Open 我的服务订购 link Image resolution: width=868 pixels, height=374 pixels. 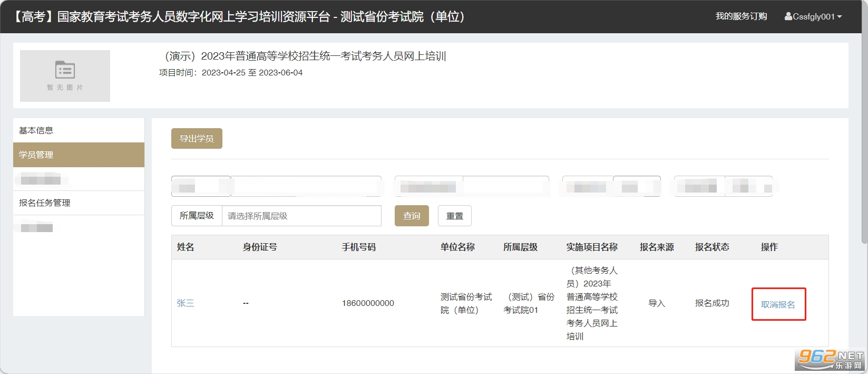pos(741,17)
